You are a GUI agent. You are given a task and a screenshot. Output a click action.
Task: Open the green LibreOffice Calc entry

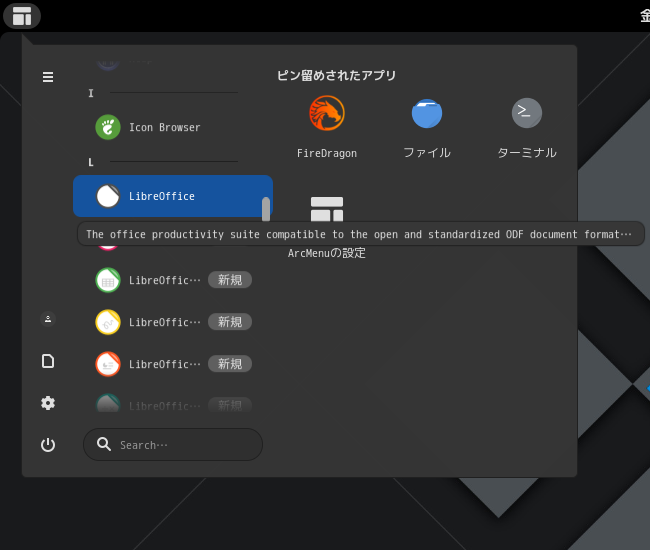[x=173, y=280]
